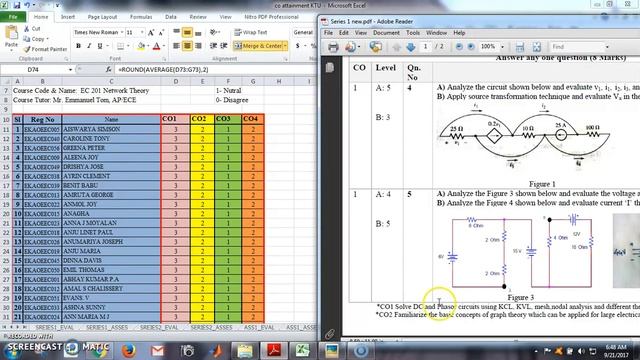The width and height of the screenshot is (640, 360).
Task: Click the scrolling mode icon in Reader
Action: 520,47
